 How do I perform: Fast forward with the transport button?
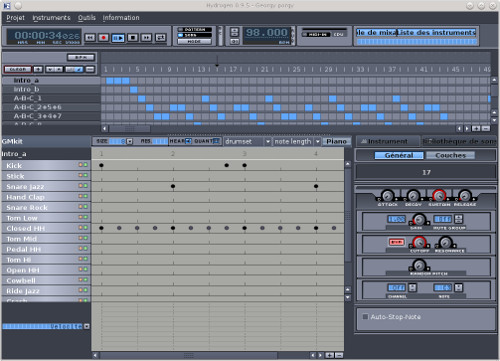[146, 38]
